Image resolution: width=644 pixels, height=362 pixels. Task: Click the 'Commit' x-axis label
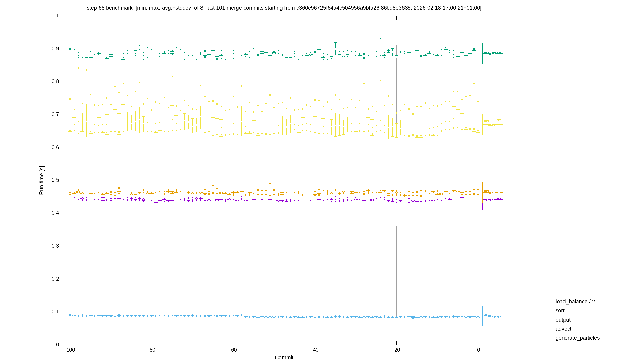[x=284, y=358]
